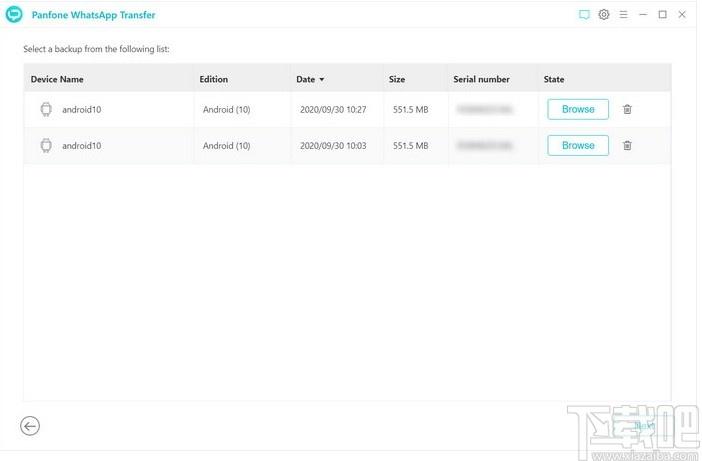
Task: Delete the 10:03 backup with trash icon
Action: tap(627, 145)
